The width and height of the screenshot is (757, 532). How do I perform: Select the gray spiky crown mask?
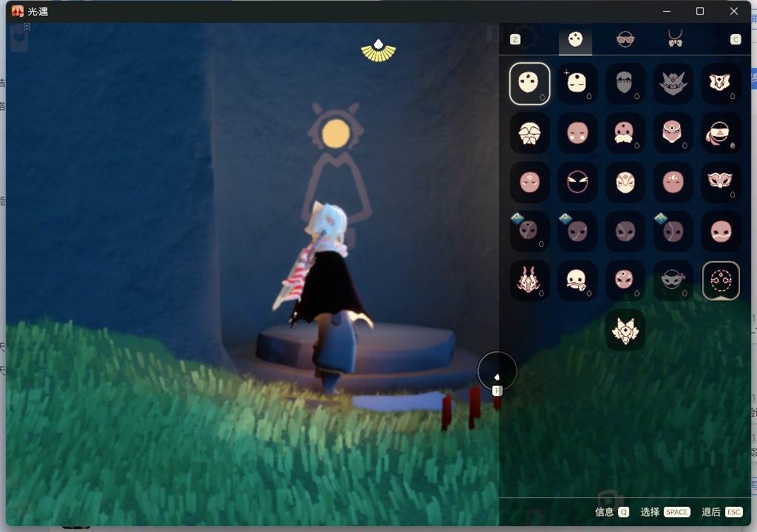pyautogui.click(x=673, y=83)
